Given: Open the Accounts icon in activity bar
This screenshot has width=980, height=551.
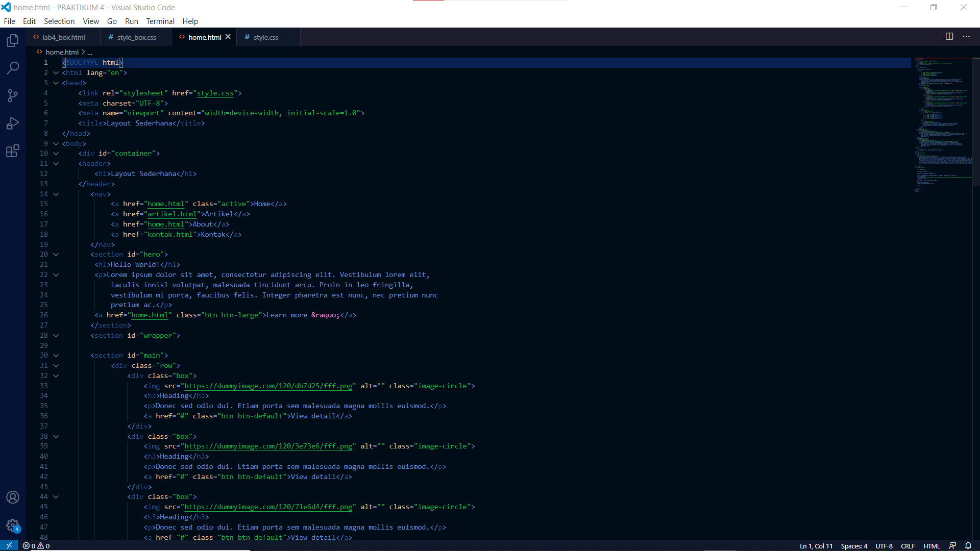Looking at the screenshot, I should pyautogui.click(x=13, y=497).
